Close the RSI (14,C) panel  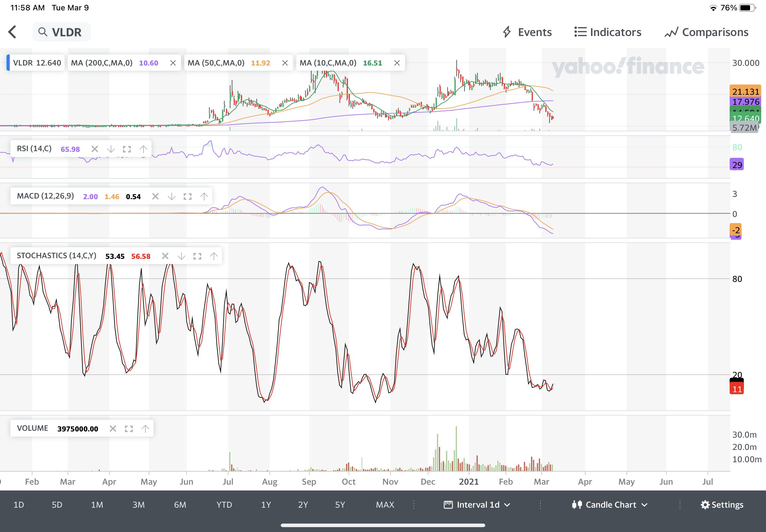[95, 149]
